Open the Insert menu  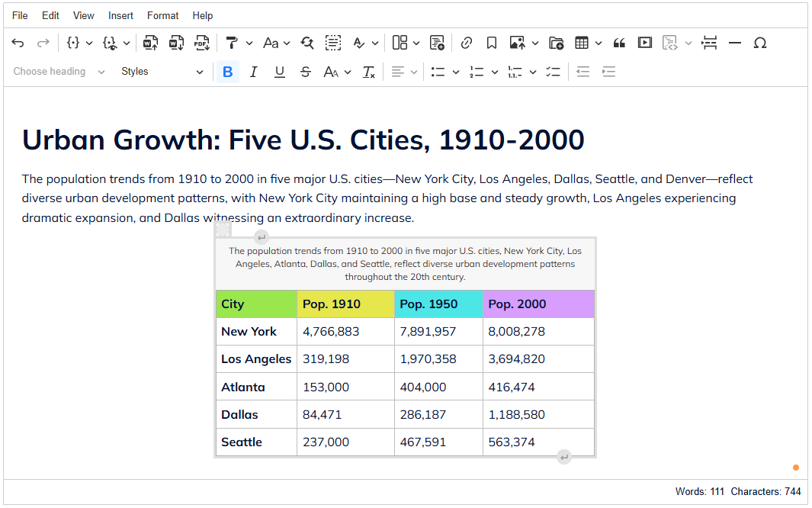120,15
